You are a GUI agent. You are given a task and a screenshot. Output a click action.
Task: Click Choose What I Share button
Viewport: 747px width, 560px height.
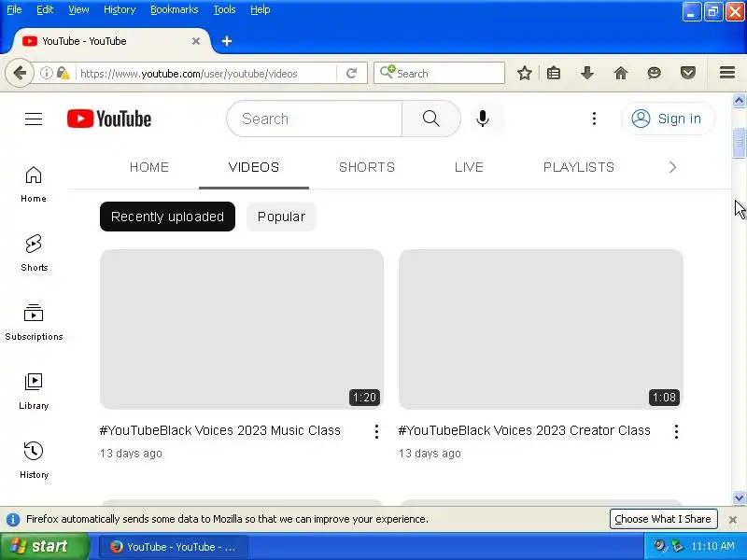point(663,519)
